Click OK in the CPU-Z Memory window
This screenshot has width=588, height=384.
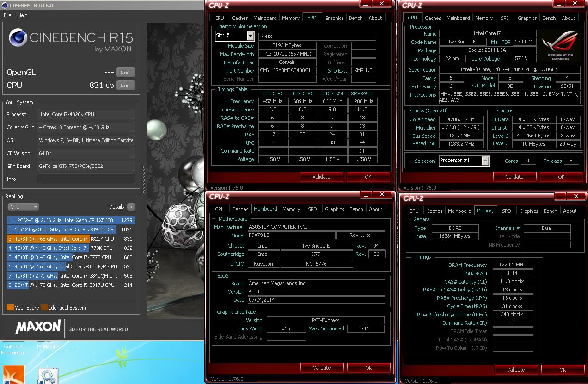(x=563, y=370)
